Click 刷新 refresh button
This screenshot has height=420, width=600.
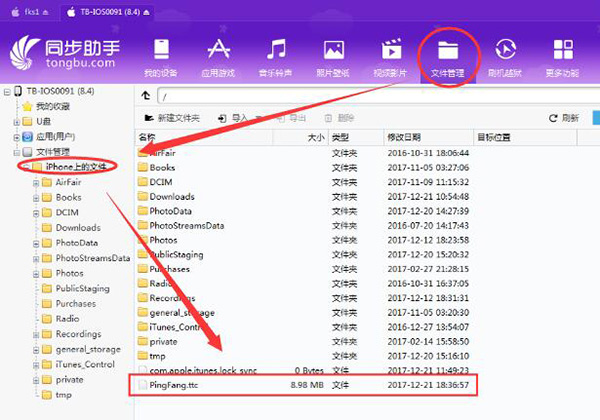pyautogui.click(x=564, y=118)
